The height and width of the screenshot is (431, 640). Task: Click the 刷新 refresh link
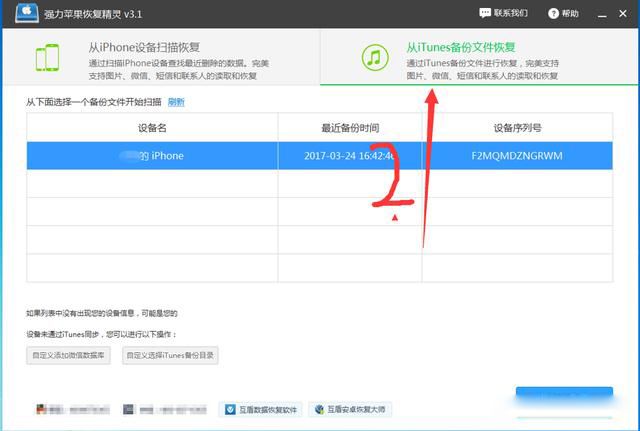[x=176, y=102]
